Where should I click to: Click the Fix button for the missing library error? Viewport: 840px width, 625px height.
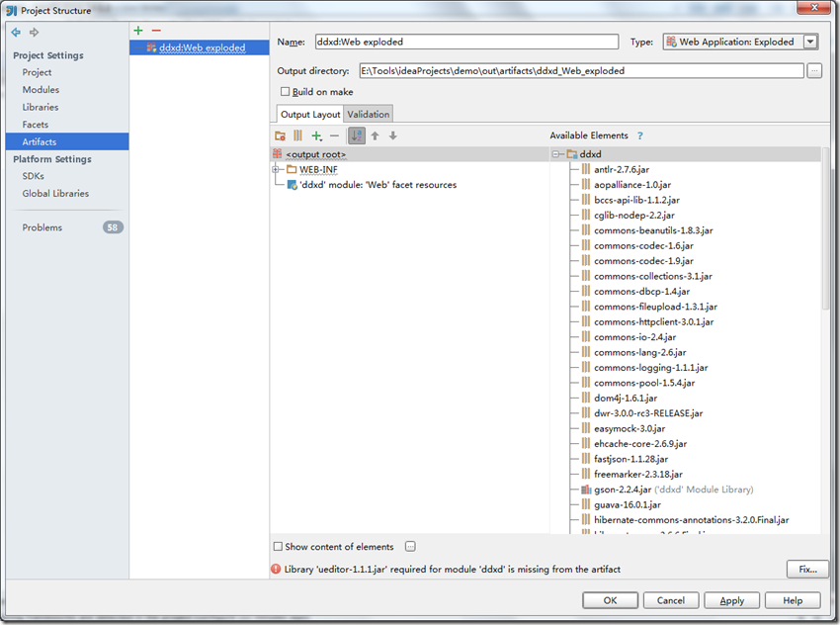click(x=807, y=569)
